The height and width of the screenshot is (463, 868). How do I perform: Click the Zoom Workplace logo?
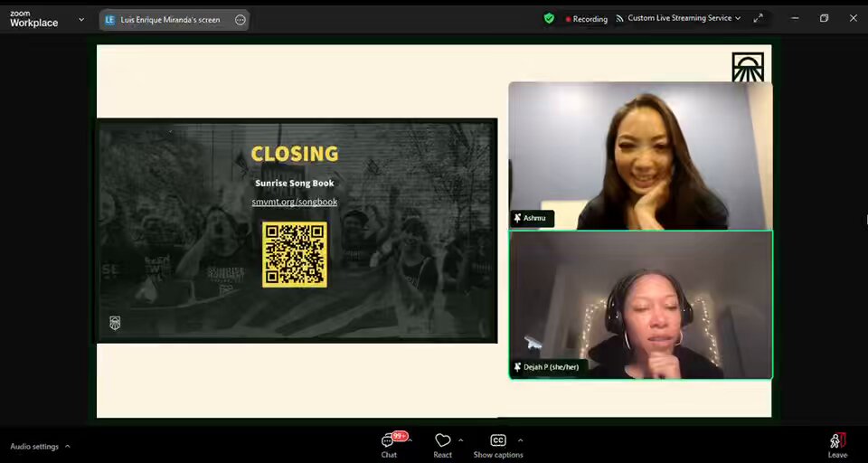(33, 19)
